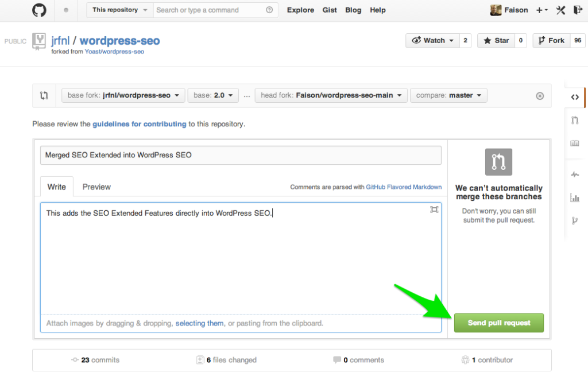Expand head fork Faison/wordpress-seo-main dropdown

coord(331,95)
